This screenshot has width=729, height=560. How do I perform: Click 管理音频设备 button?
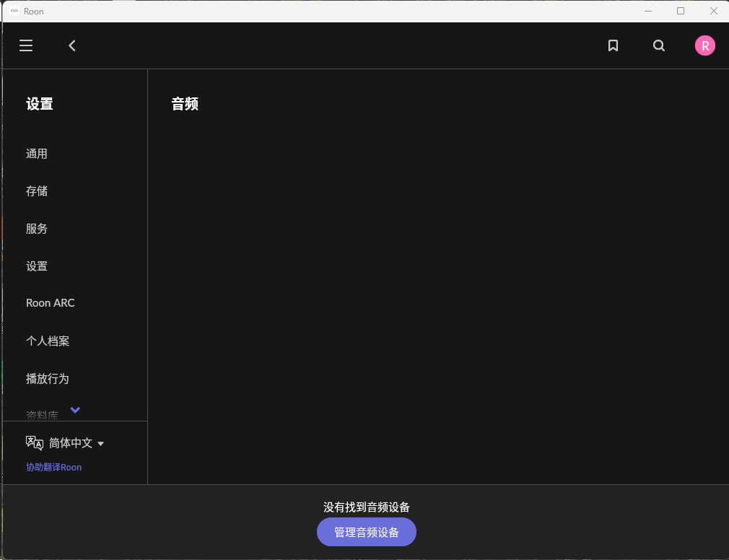(x=367, y=532)
